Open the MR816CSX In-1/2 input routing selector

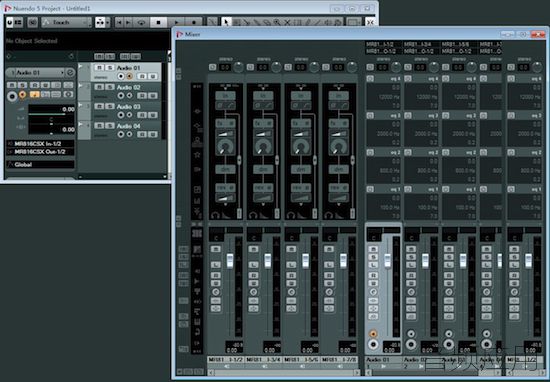(x=40, y=144)
